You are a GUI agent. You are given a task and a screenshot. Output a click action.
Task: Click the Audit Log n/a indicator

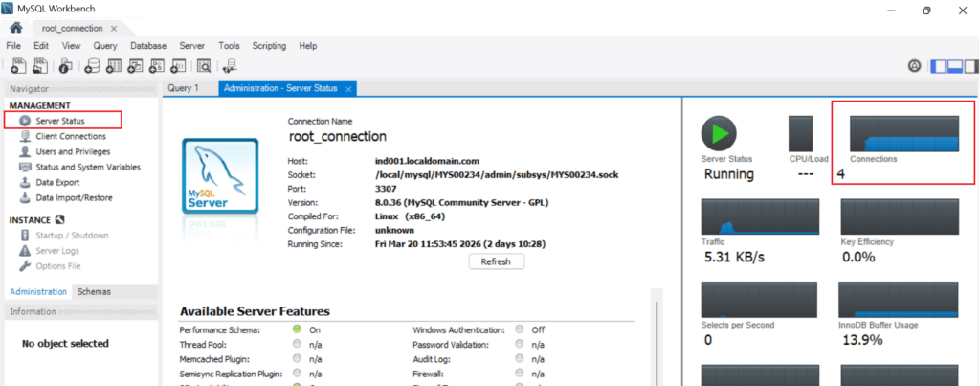click(x=520, y=359)
